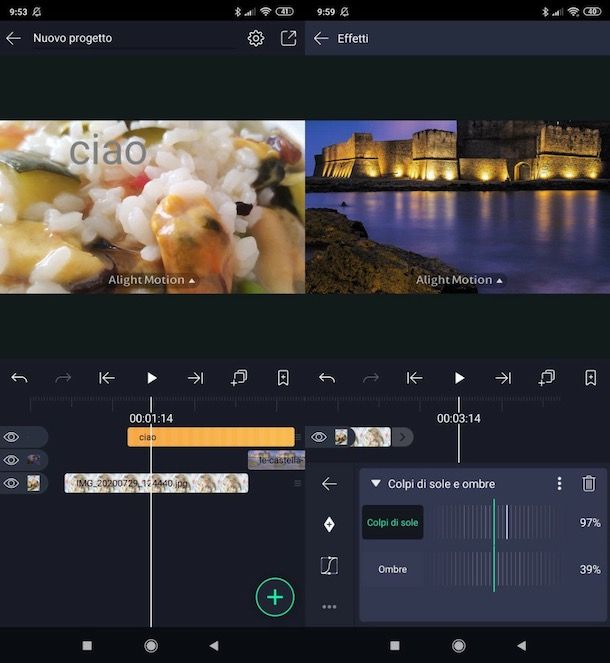
Task: Toggle eye icon for layer on Effetti screen
Action: (x=319, y=437)
